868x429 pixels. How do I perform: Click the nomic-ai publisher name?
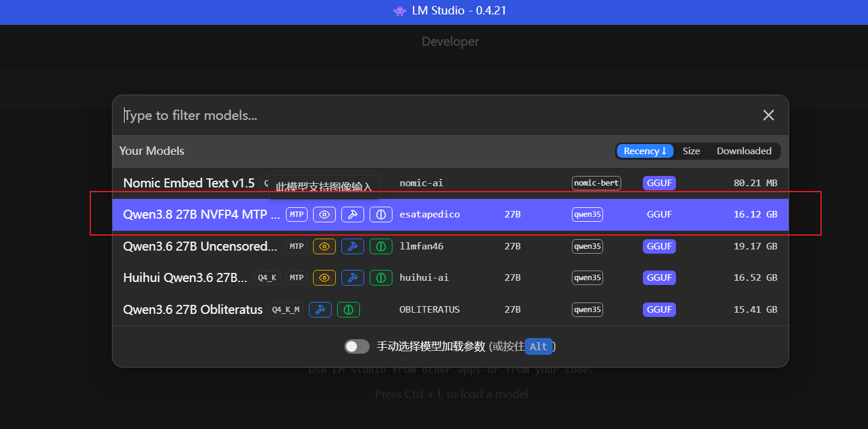click(x=421, y=183)
